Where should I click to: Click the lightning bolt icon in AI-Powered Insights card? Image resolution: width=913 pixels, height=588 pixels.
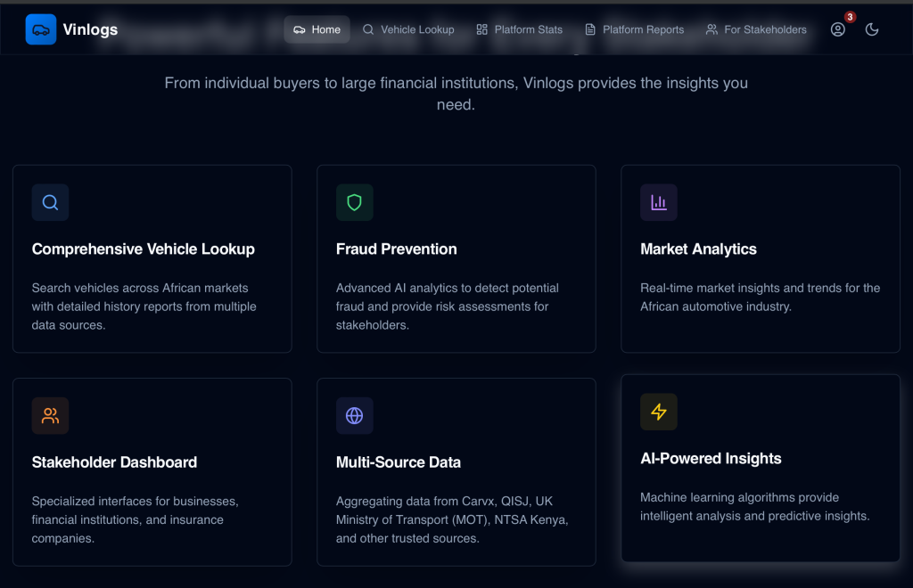coord(659,412)
